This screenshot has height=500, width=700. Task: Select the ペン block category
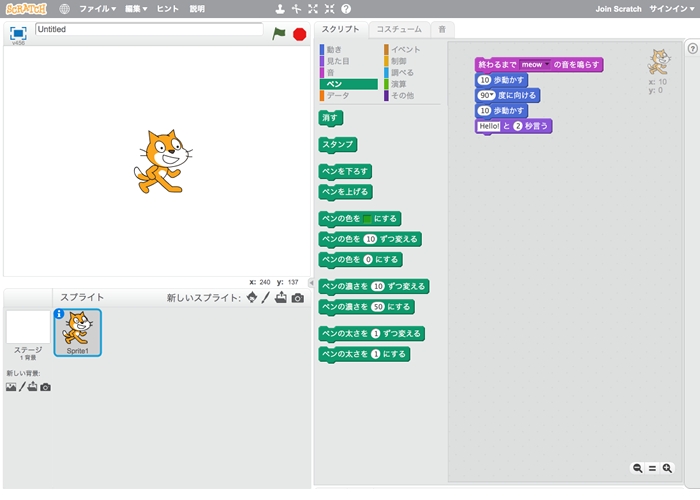coord(348,84)
